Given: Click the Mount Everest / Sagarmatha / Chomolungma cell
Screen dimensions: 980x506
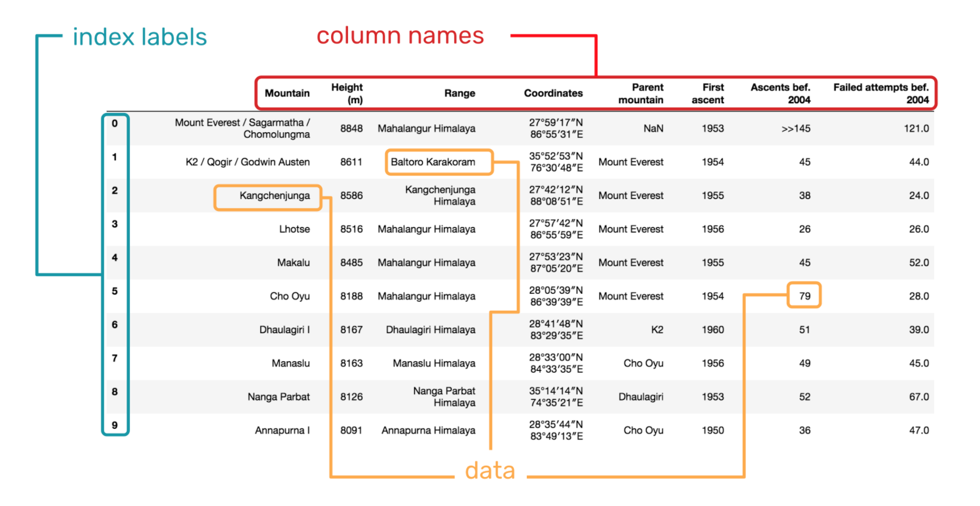Looking at the screenshot, I should click(x=242, y=128).
